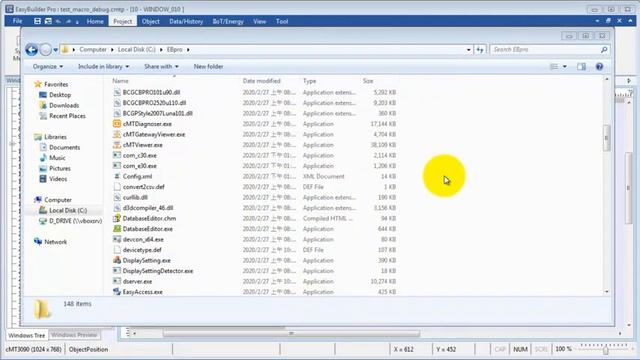Viewport: 640px width, 360px height.
Task: Open EasyBuilder Pro File menu
Action: (17, 21)
